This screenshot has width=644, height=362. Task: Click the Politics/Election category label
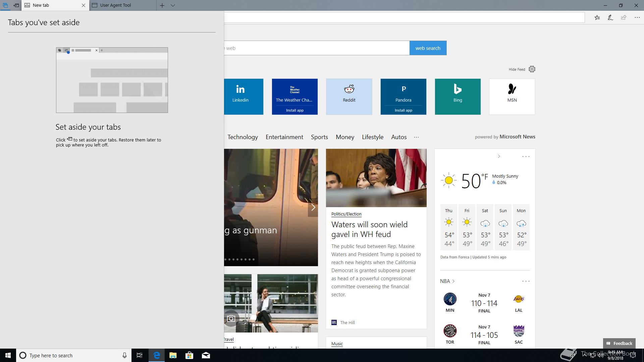[346, 214]
